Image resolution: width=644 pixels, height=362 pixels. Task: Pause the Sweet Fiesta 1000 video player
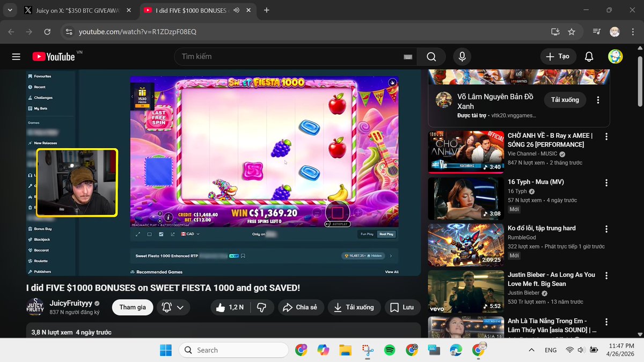pos(223,173)
